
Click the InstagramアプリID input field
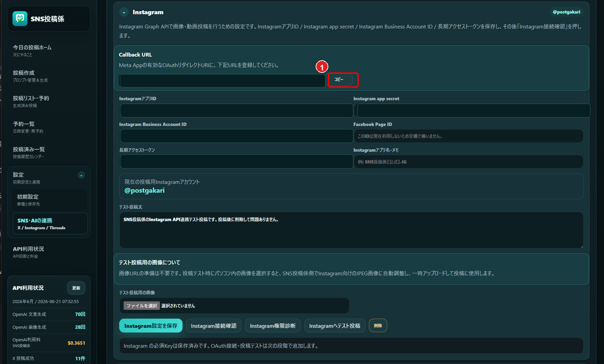click(x=236, y=110)
